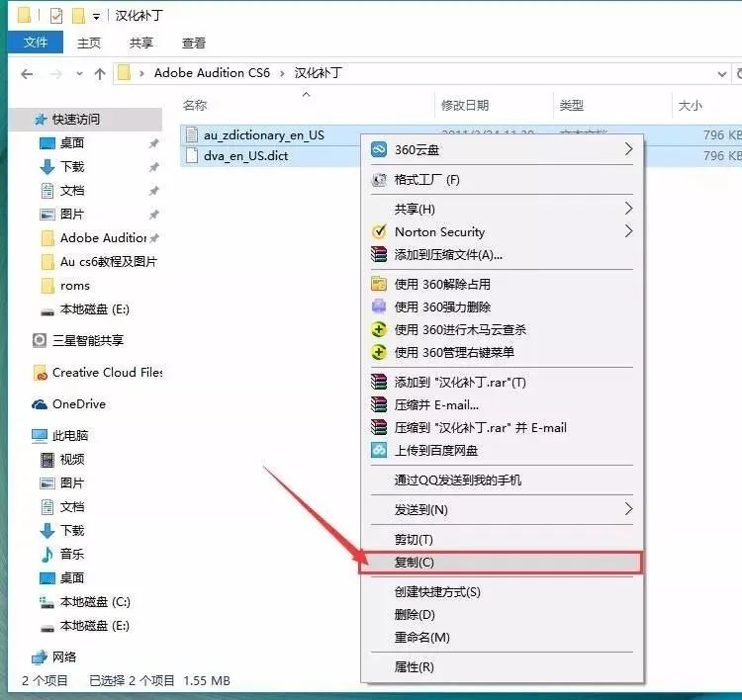This screenshot has width=742, height=700.
Task: Expand the 360云盘 submenu arrow
Action: pyautogui.click(x=628, y=149)
